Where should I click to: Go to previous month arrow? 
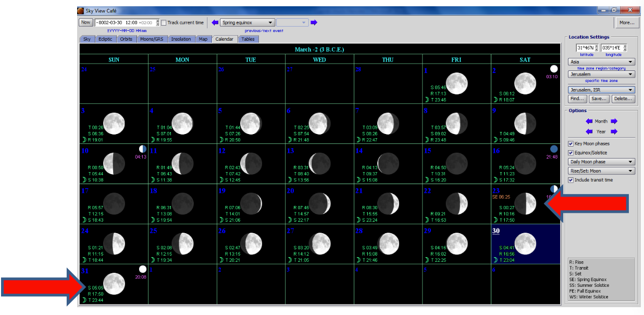(x=589, y=121)
